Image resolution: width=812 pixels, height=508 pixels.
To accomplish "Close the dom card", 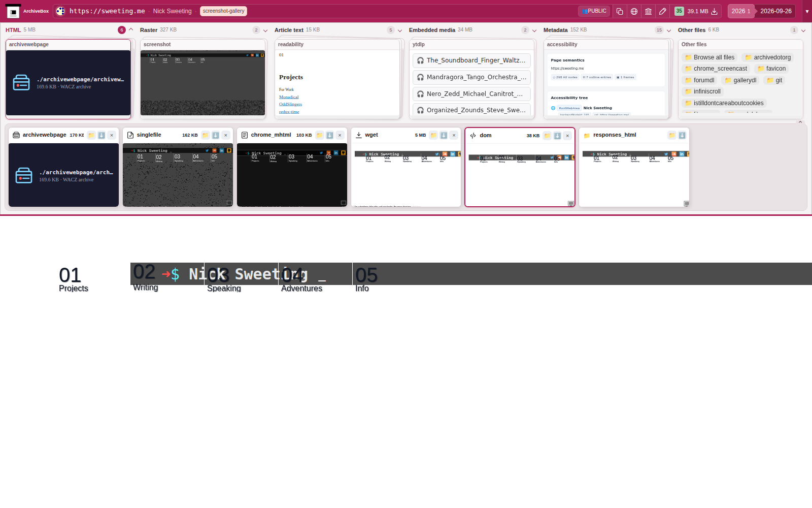I will 567,136.
